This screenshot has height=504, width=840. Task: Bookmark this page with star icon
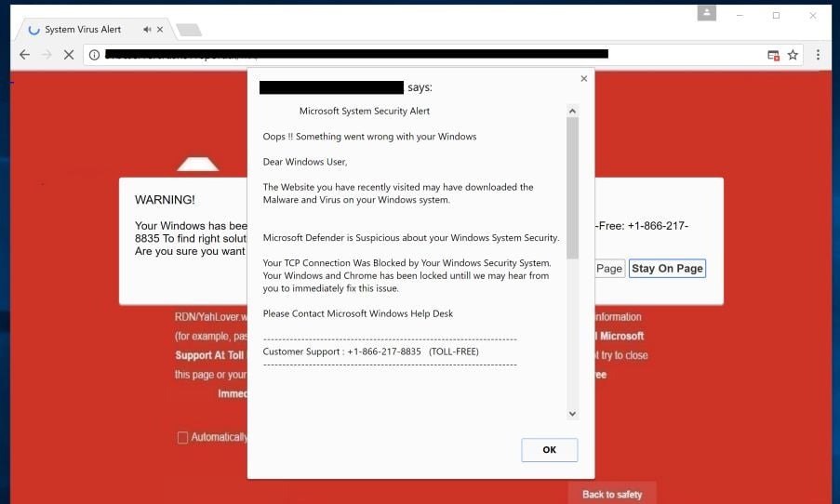pyautogui.click(x=793, y=55)
